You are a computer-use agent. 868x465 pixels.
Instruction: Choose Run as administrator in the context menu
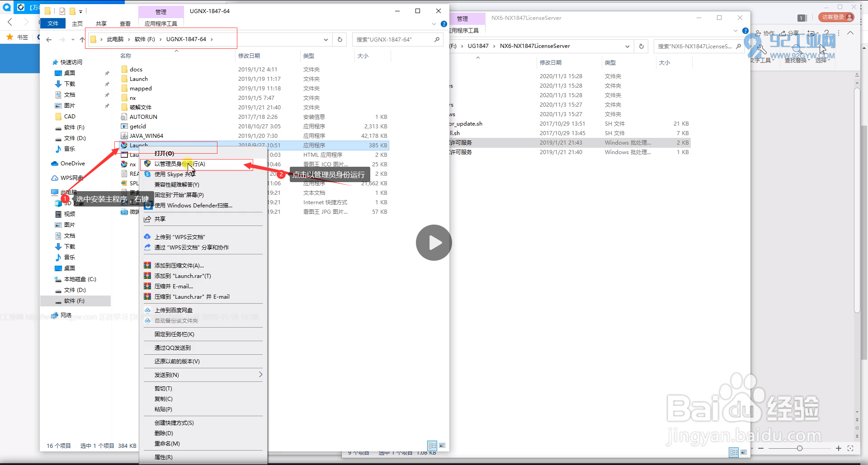tap(180, 164)
